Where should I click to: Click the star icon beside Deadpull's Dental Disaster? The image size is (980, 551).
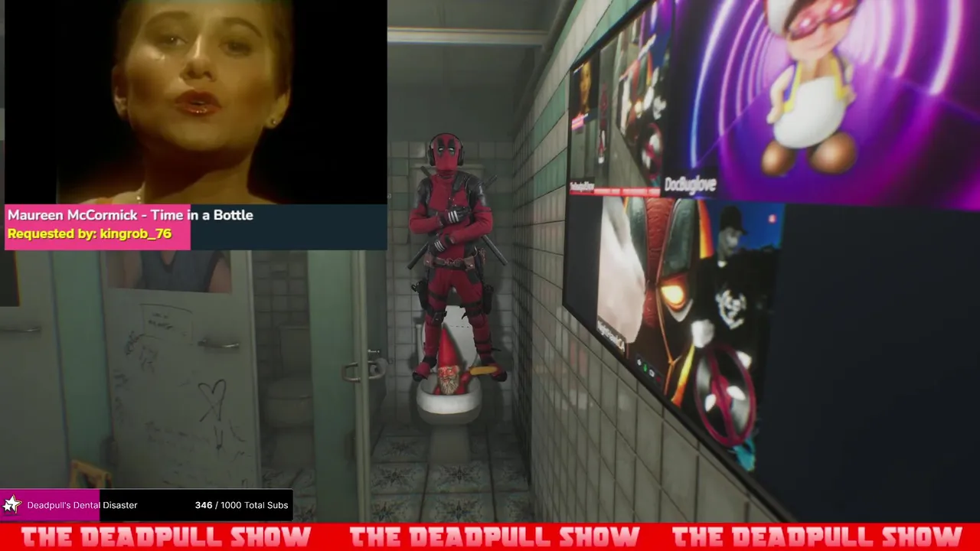[x=11, y=505]
